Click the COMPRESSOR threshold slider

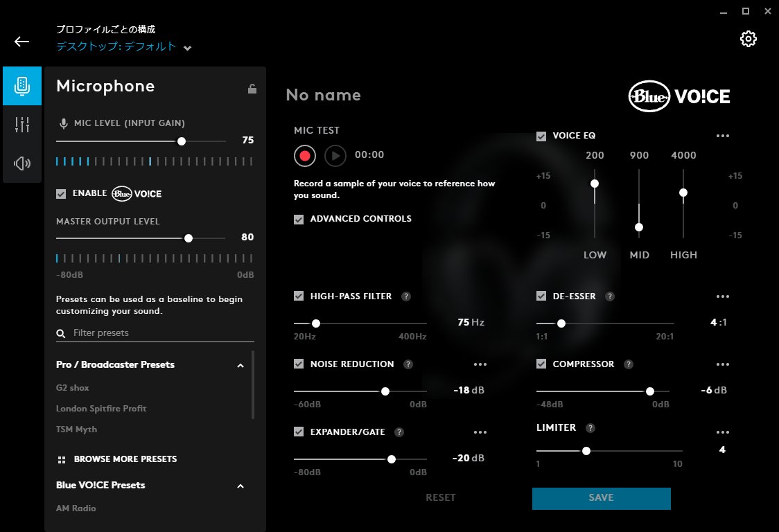(603, 391)
